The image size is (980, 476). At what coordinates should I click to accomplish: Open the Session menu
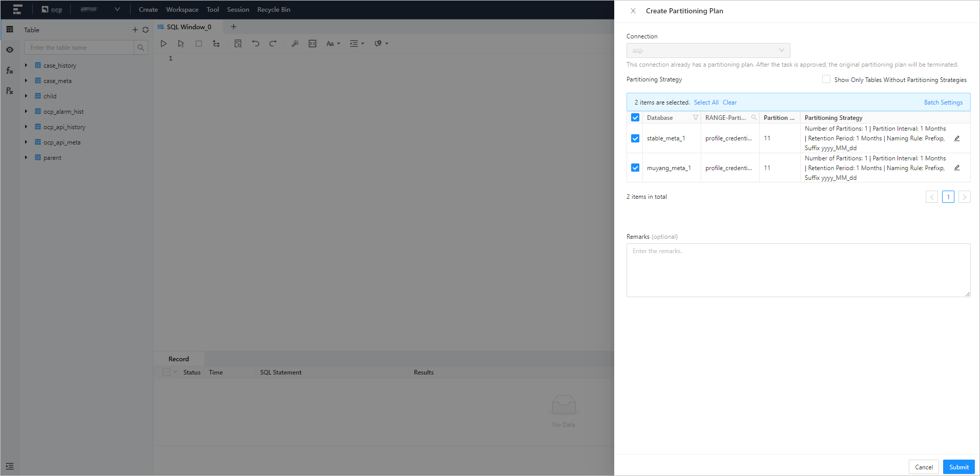coord(238,9)
